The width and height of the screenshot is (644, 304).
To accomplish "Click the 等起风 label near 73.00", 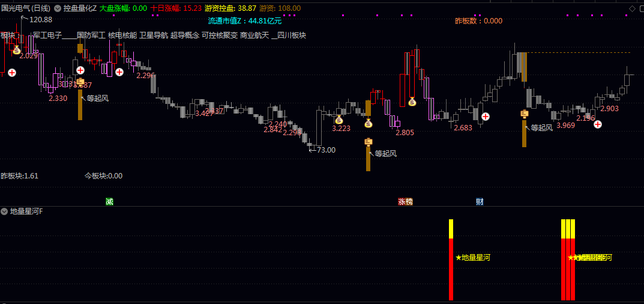I will tap(386, 154).
